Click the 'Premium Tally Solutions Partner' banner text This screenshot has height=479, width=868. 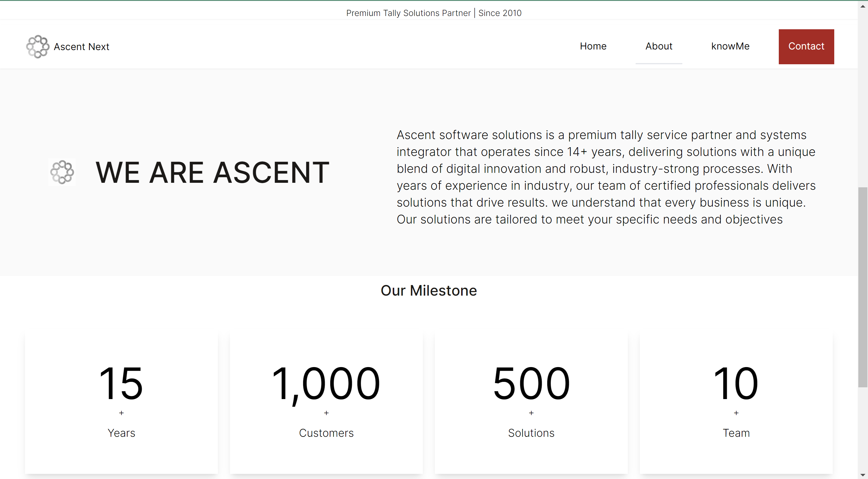[x=408, y=13]
